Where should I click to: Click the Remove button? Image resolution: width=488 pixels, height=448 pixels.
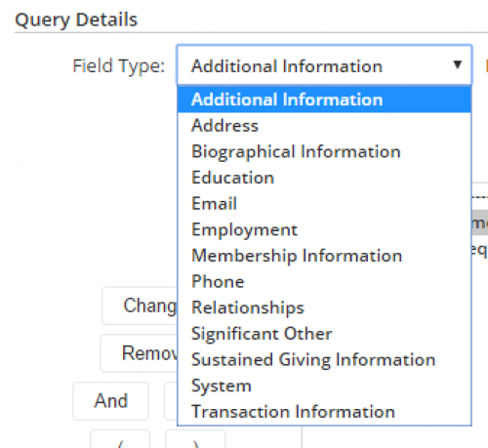[x=140, y=353]
